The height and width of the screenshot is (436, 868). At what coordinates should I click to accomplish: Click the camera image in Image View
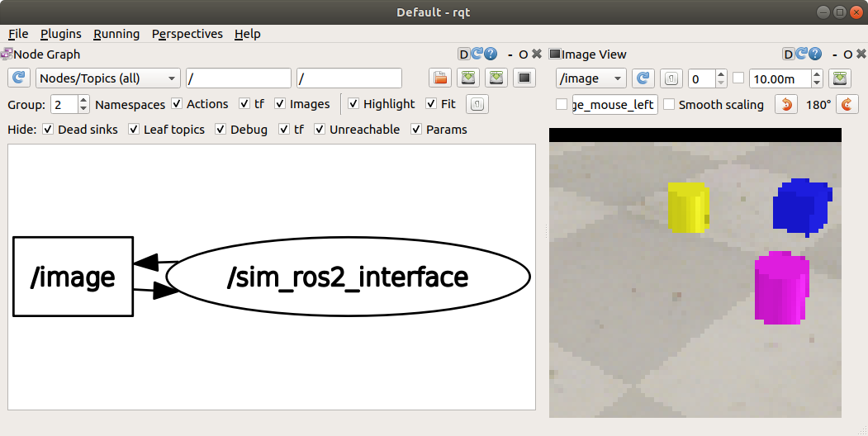click(x=695, y=272)
